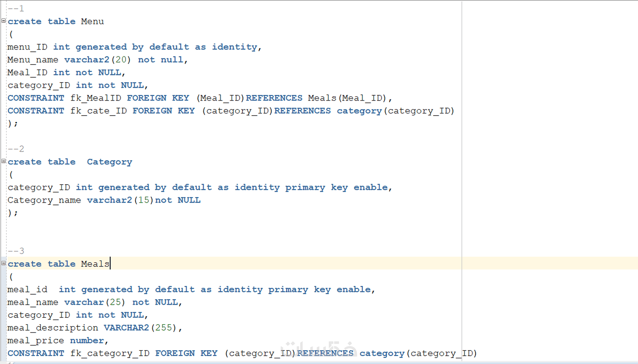Click the gutter beside create table Category
Screen dimensions: 638x364
click(3, 161)
